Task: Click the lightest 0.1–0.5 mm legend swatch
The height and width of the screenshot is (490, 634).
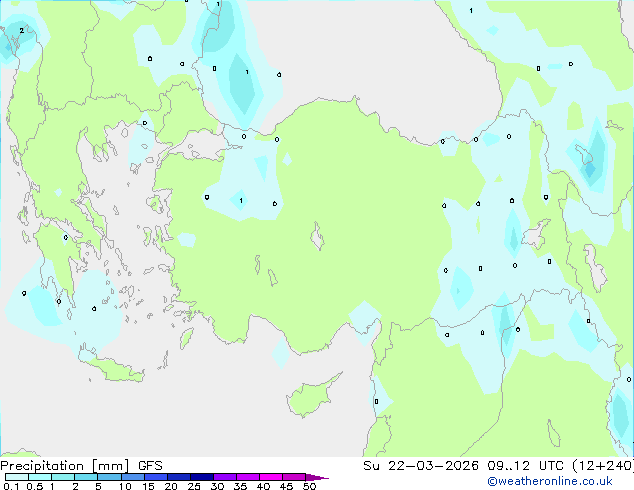Action: pyautogui.click(x=17, y=477)
